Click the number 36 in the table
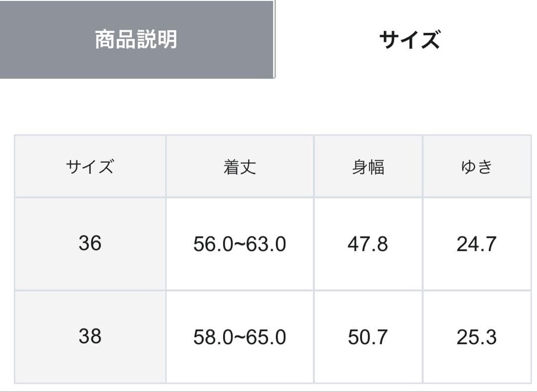This screenshot has height=392, width=537. [x=90, y=243]
